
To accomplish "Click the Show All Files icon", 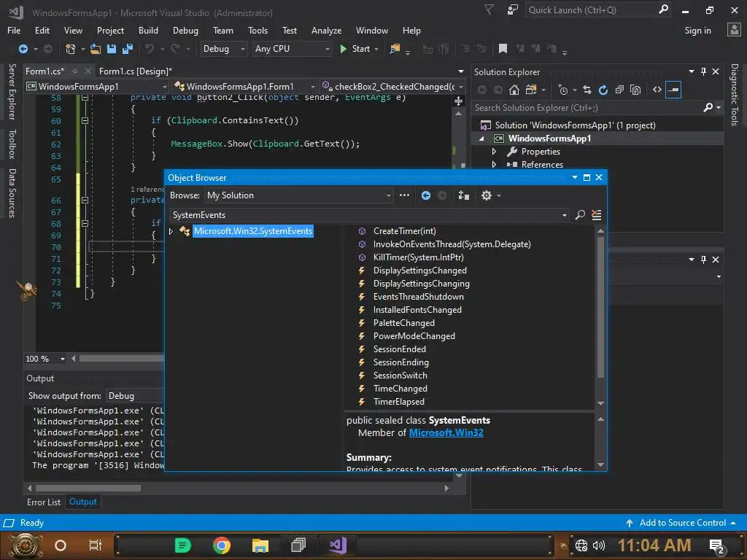I will point(635,90).
